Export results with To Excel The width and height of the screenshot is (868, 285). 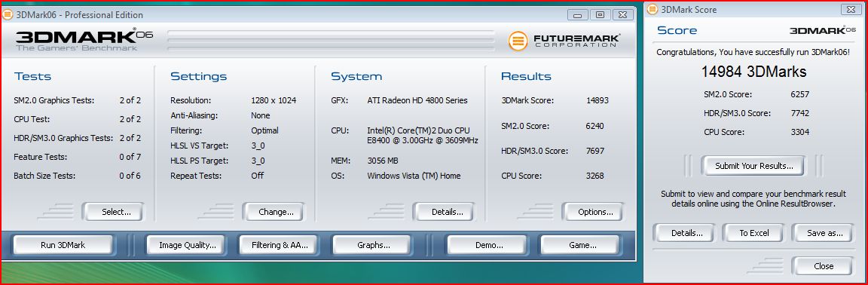click(754, 233)
